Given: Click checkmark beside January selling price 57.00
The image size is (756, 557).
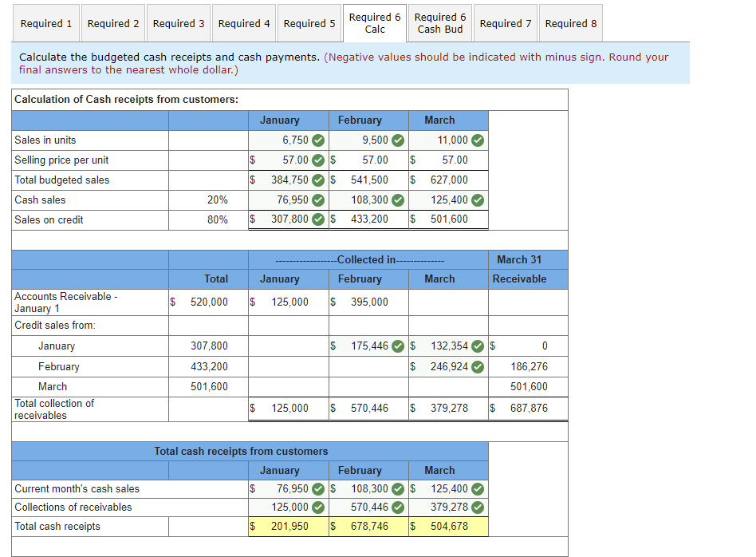Looking at the screenshot, I should [317, 160].
